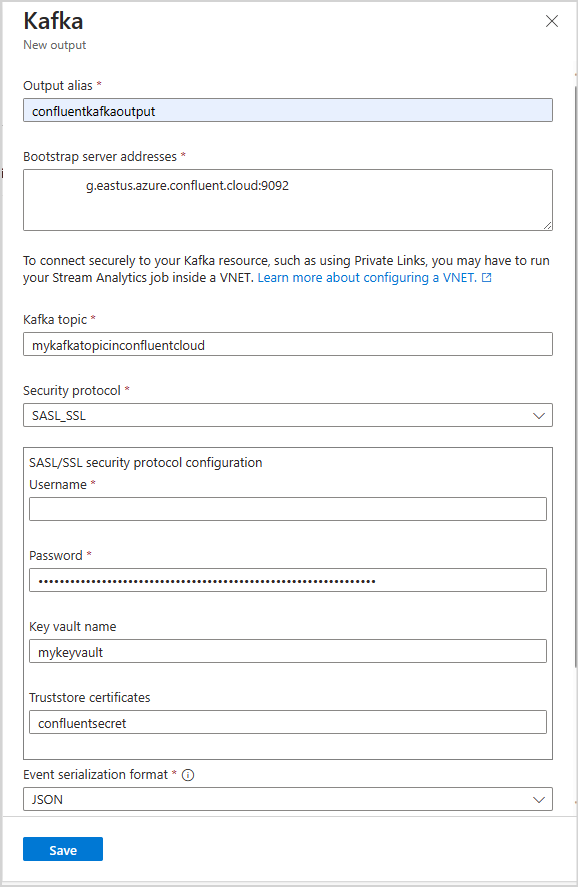This screenshot has height=887, width=578.
Task: Click the empty Username field
Action: tap(287, 508)
